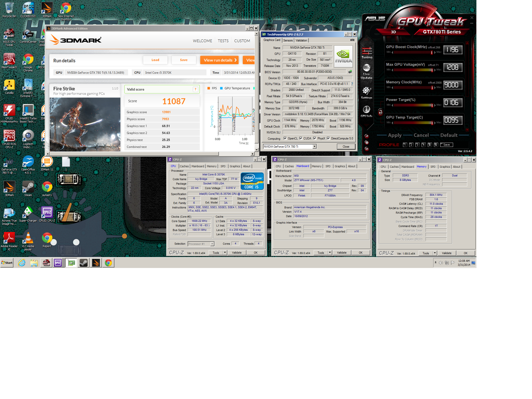532x399 pixels.
Task: Switch to the TESTS tab in 3DMark
Action: (x=223, y=41)
